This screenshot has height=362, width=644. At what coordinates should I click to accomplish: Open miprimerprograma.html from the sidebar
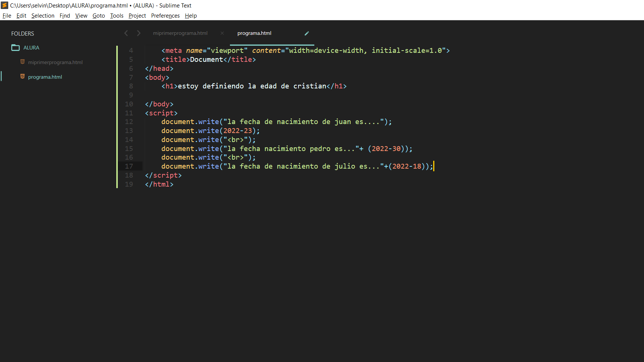(x=55, y=62)
